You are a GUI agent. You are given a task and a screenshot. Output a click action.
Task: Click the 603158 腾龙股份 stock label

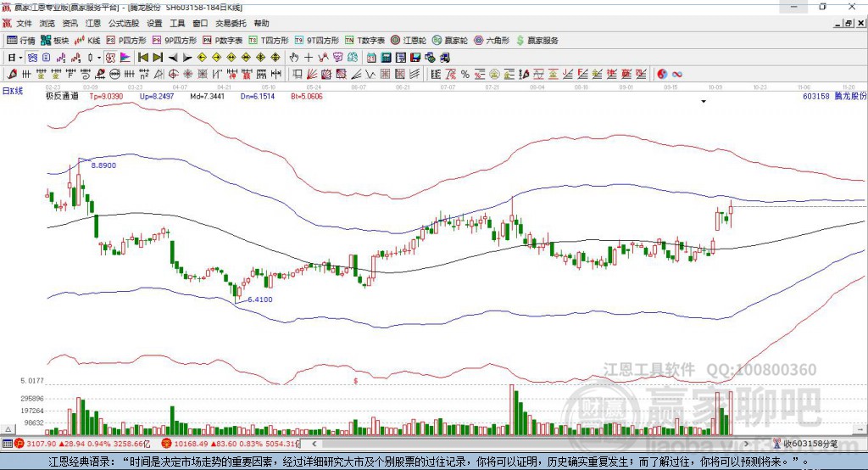click(833, 97)
